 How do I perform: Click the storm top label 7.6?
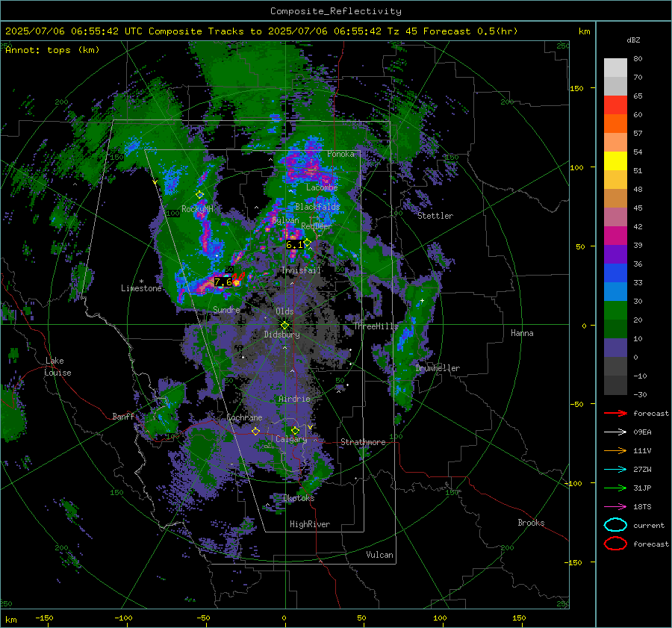[223, 282]
